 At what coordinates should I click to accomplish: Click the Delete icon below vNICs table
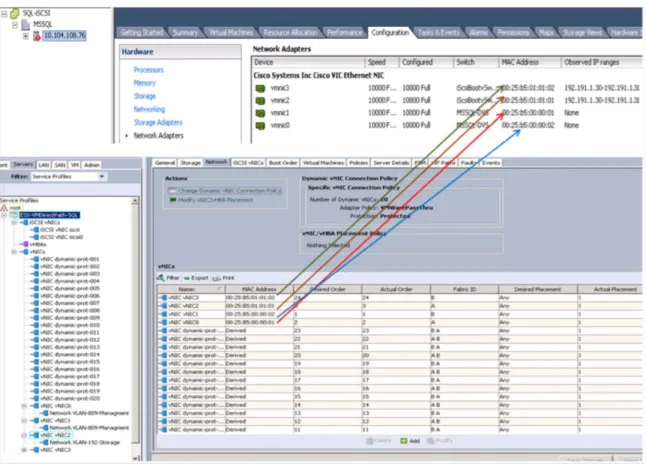[370, 441]
